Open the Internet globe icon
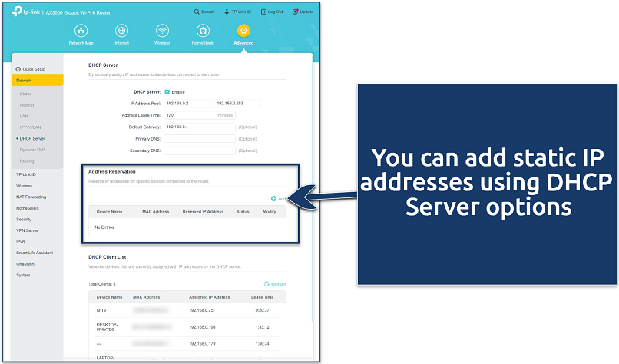 coord(121,31)
